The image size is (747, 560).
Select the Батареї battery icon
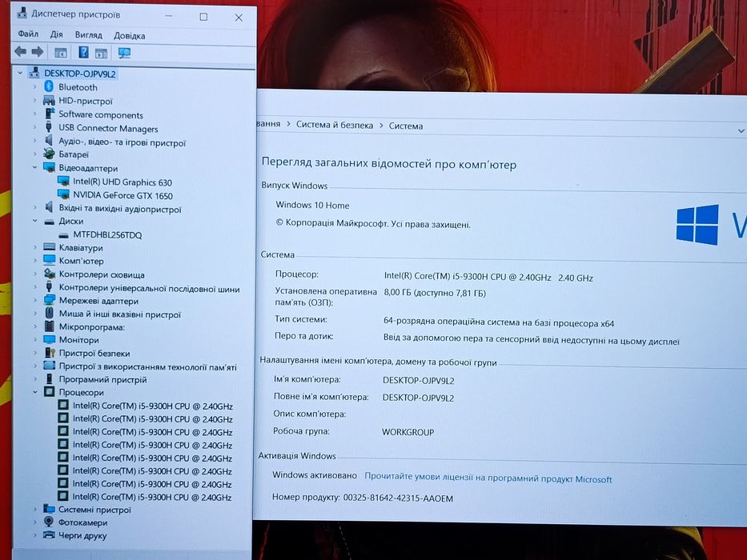click(49, 154)
